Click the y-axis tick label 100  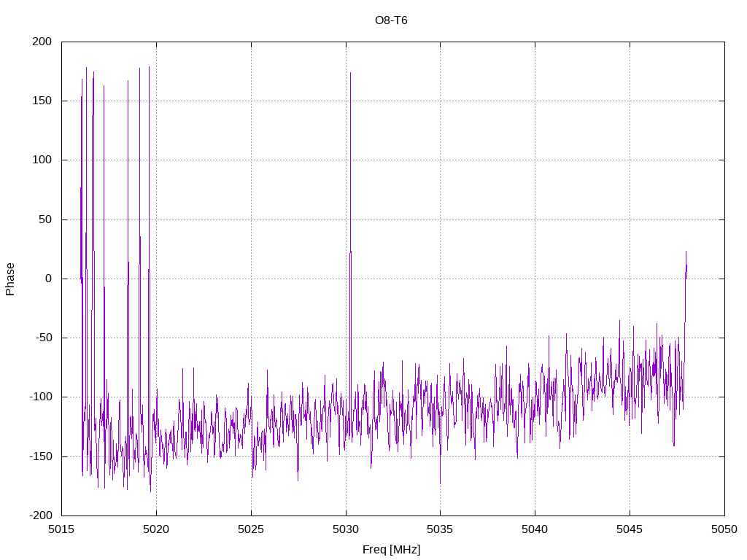42,160
